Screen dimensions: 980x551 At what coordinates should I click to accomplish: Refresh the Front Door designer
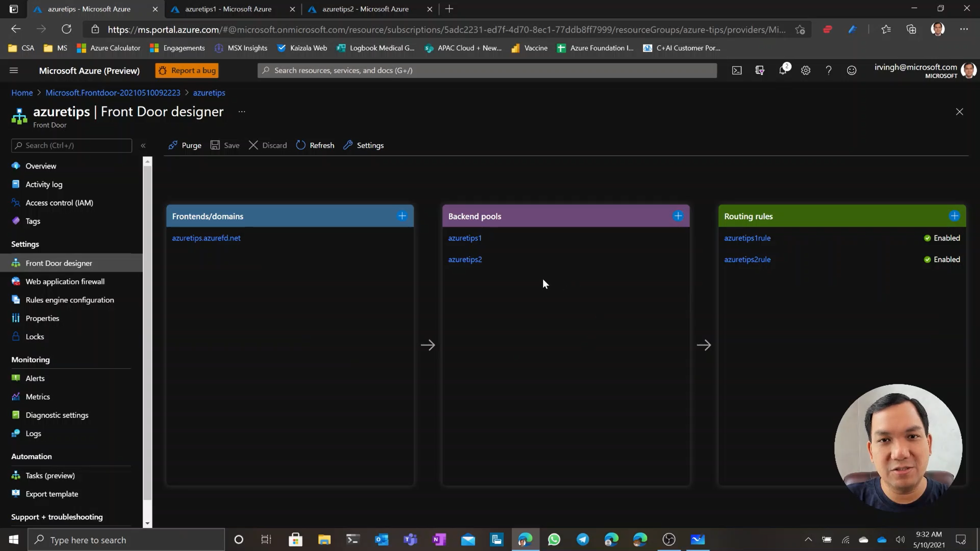[315, 145]
